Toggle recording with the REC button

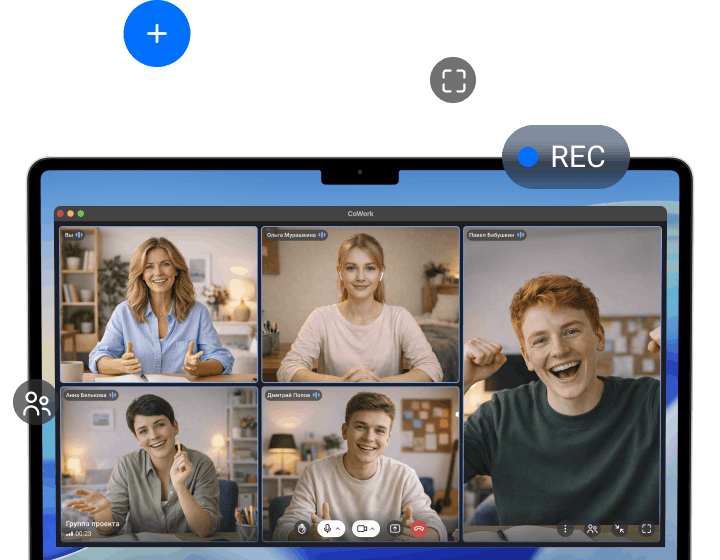pyautogui.click(x=566, y=157)
